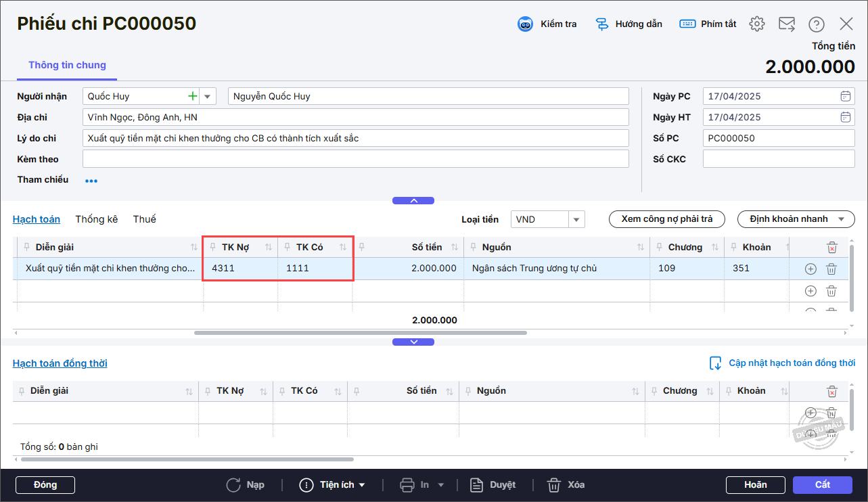Image resolution: width=868 pixels, height=502 pixels.
Task: Pin the TK Nợ column
Action: click(x=212, y=248)
